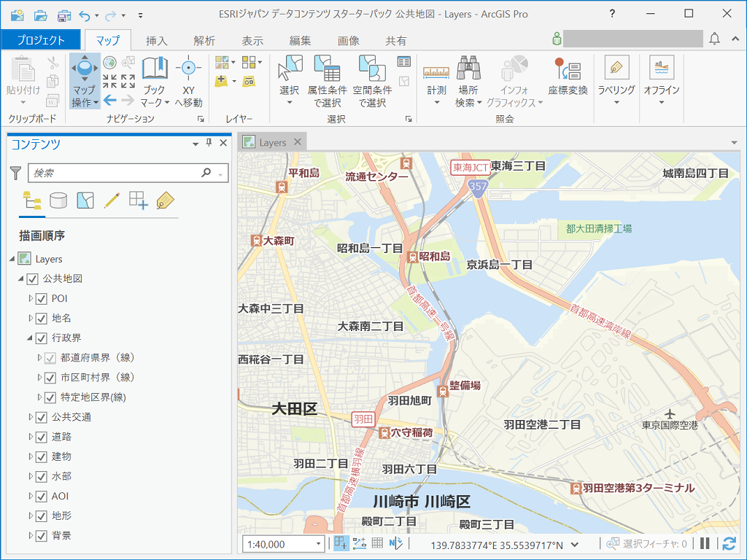This screenshot has width=747, height=560.
Task: Switch Contents to List By Snapping
Action: (138, 201)
